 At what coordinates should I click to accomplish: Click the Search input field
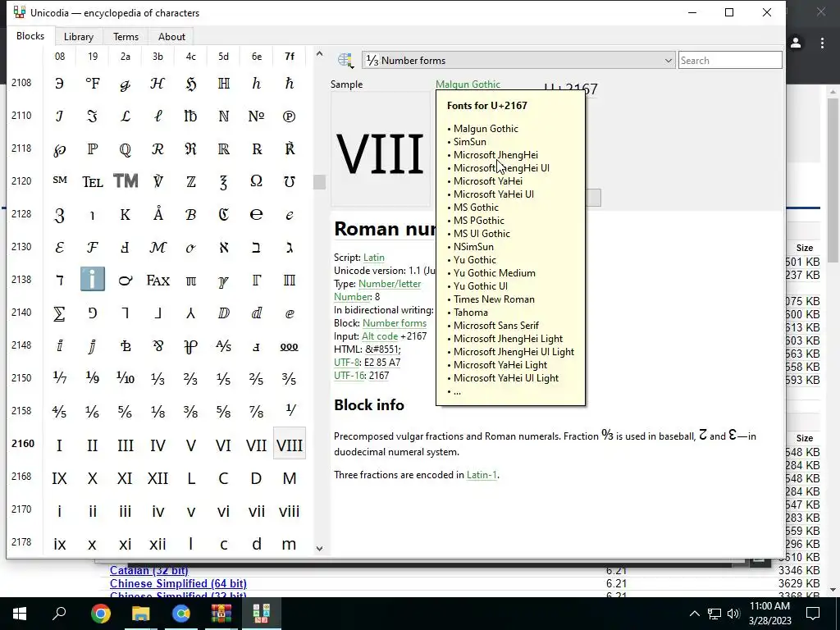pos(729,61)
